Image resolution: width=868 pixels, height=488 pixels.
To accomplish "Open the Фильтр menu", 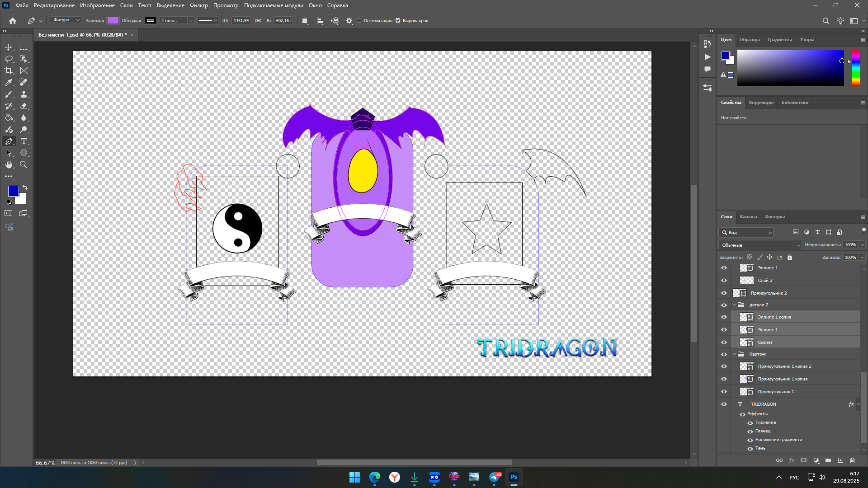I will click(x=198, y=5).
